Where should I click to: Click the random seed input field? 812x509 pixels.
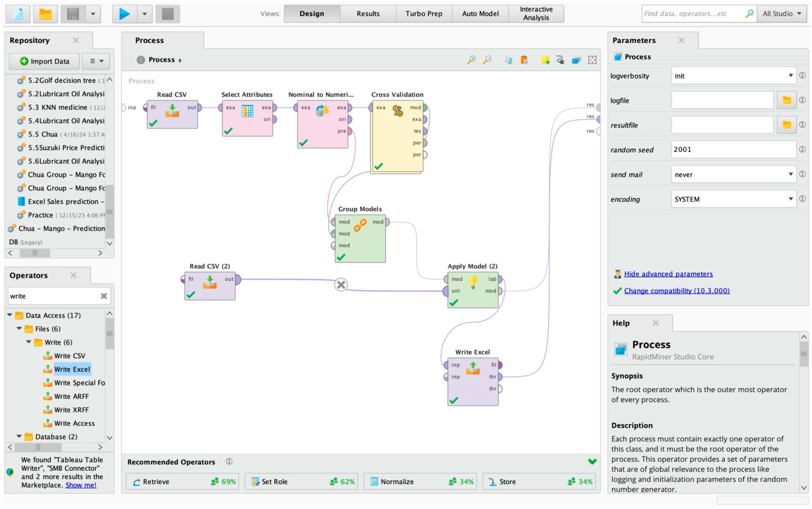pos(733,150)
